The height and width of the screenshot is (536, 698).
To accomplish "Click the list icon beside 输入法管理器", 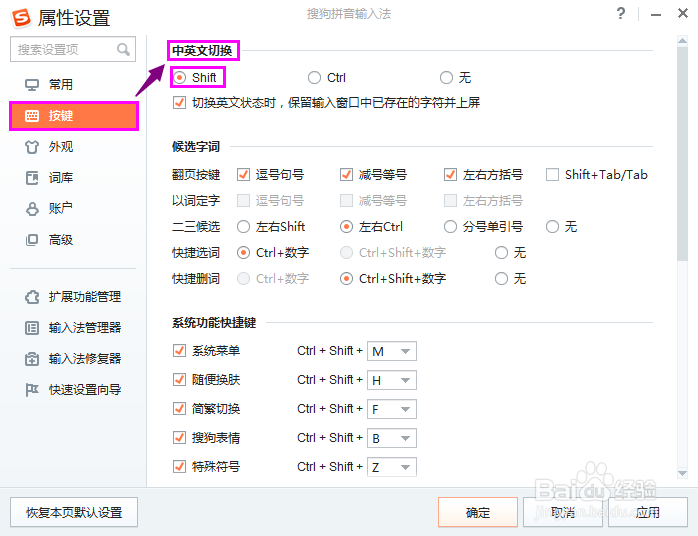I will point(32,328).
